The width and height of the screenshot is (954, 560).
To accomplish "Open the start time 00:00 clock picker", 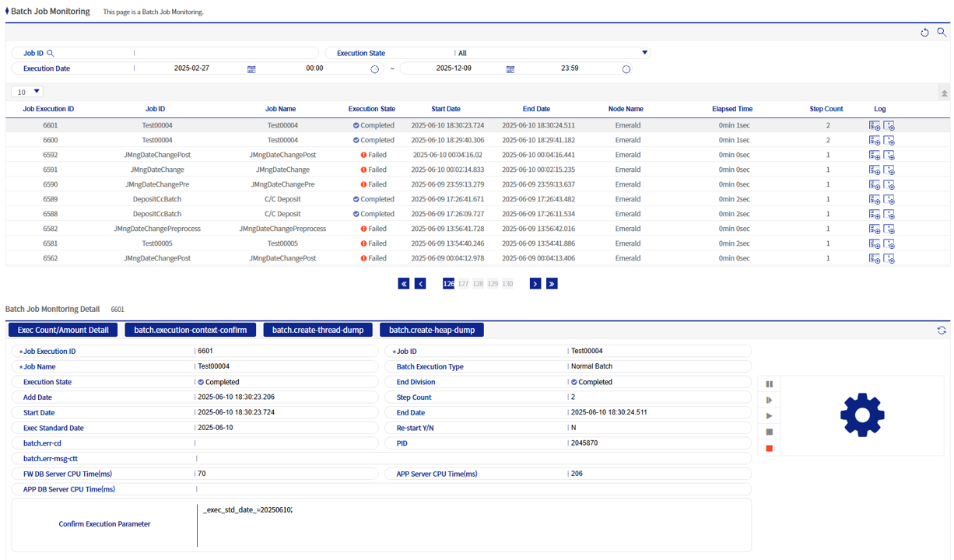I will point(374,69).
